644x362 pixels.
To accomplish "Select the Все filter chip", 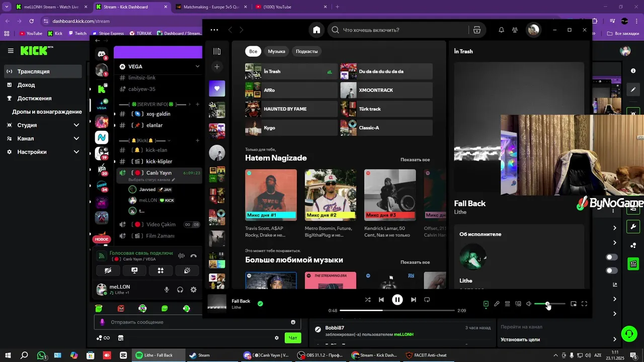I will 253,51.
